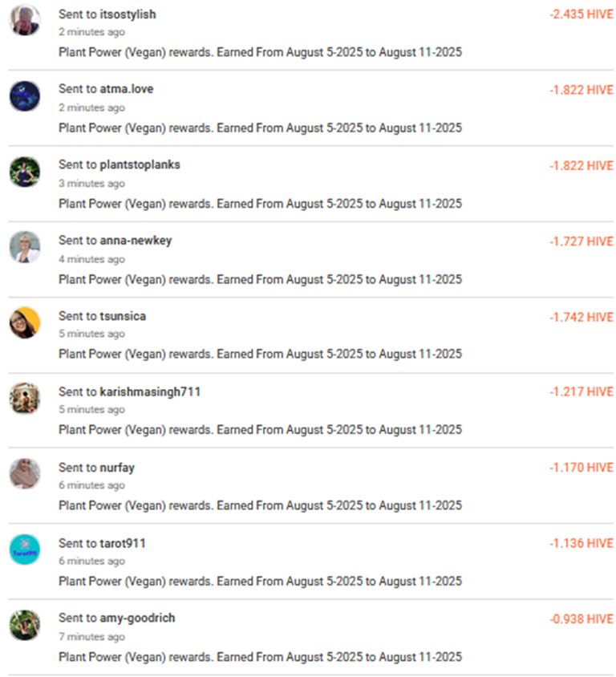The image size is (616, 677).
Task: Click the -2.435 HIVE amount
Action: point(582,14)
